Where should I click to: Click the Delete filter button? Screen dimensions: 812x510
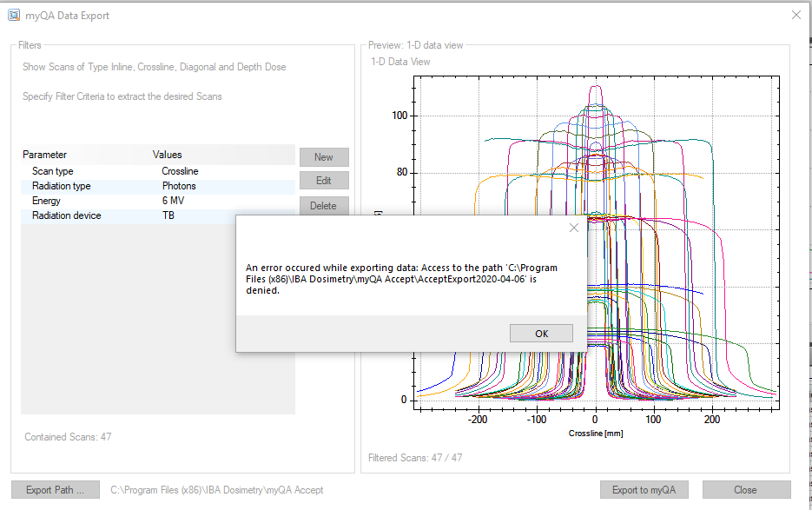(324, 206)
